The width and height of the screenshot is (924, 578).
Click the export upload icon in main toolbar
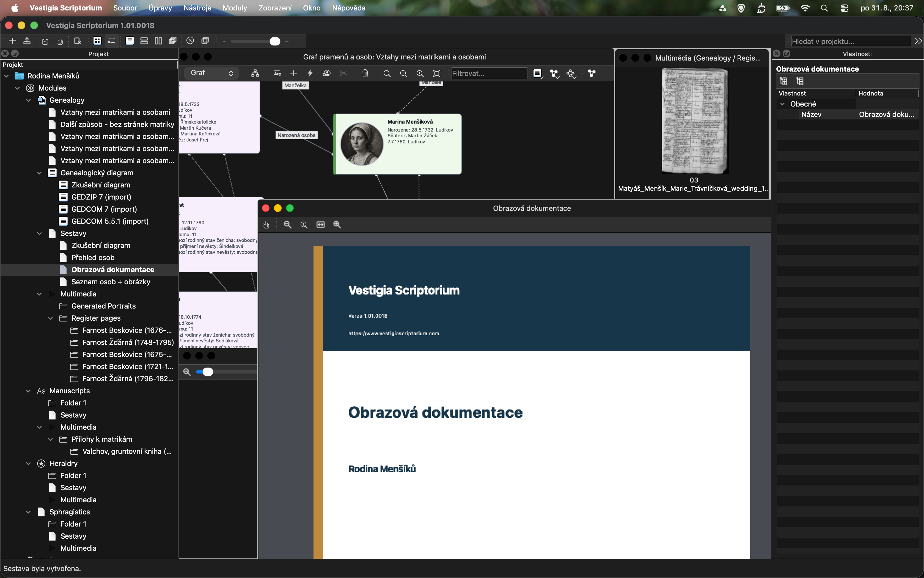[x=27, y=41]
